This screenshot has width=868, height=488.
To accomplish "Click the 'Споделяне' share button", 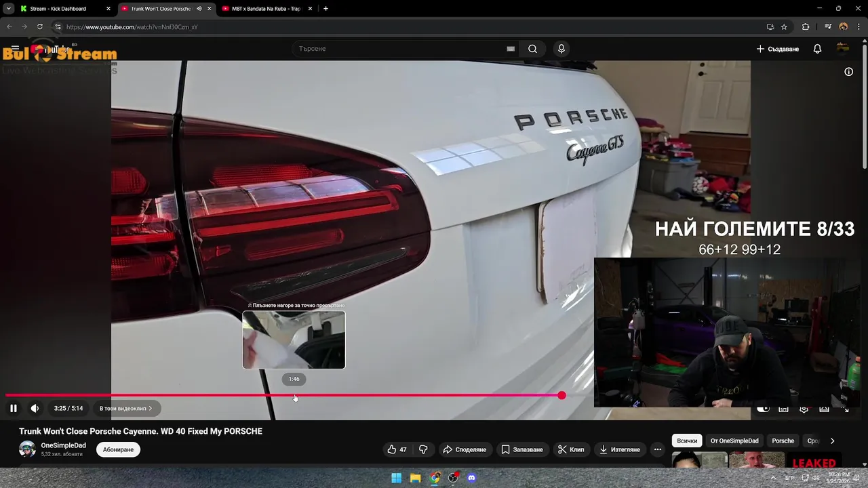I will point(465,449).
